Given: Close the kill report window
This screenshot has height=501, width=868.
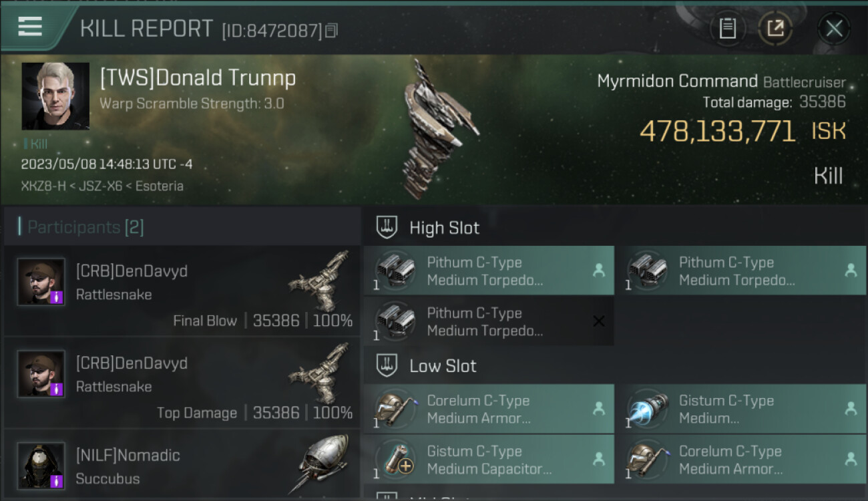Looking at the screenshot, I should (x=834, y=29).
